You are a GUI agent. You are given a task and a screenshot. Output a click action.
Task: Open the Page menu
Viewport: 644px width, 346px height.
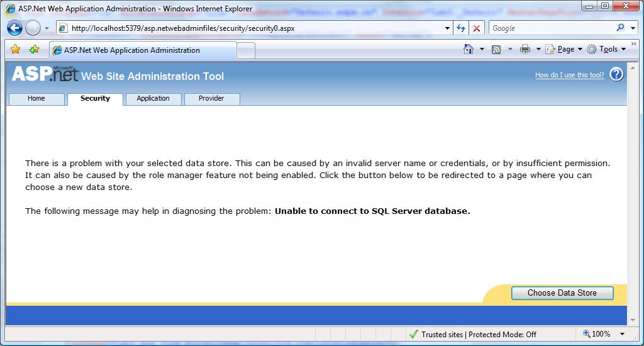pyautogui.click(x=564, y=49)
